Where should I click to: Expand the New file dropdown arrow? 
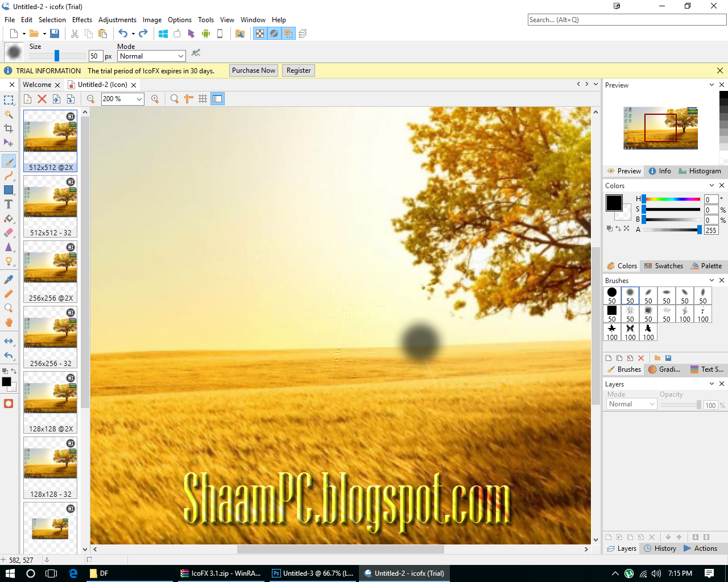(24, 34)
